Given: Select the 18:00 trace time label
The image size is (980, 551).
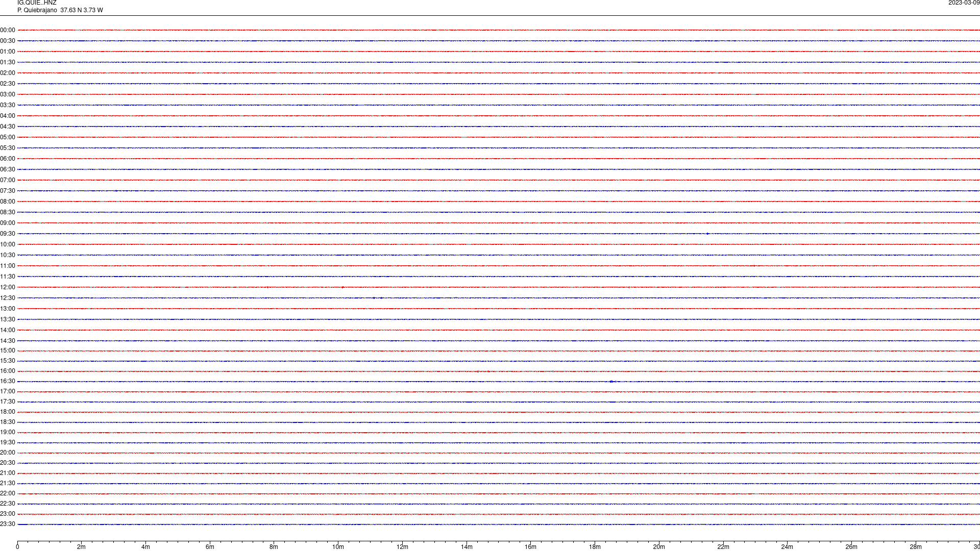Looking at the screenshot, I should (8, 412).
